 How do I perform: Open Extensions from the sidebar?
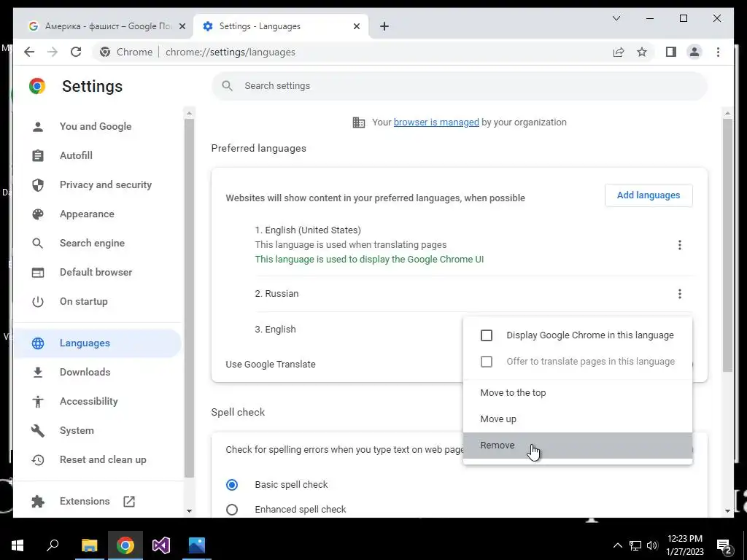pos(85,501)
